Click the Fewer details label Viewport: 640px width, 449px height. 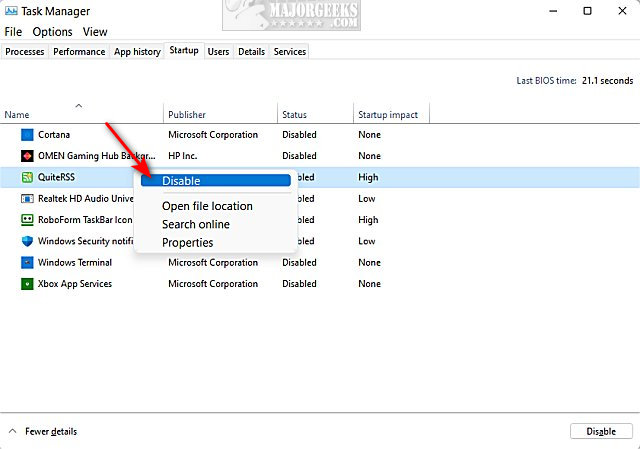tap(51, 431)
